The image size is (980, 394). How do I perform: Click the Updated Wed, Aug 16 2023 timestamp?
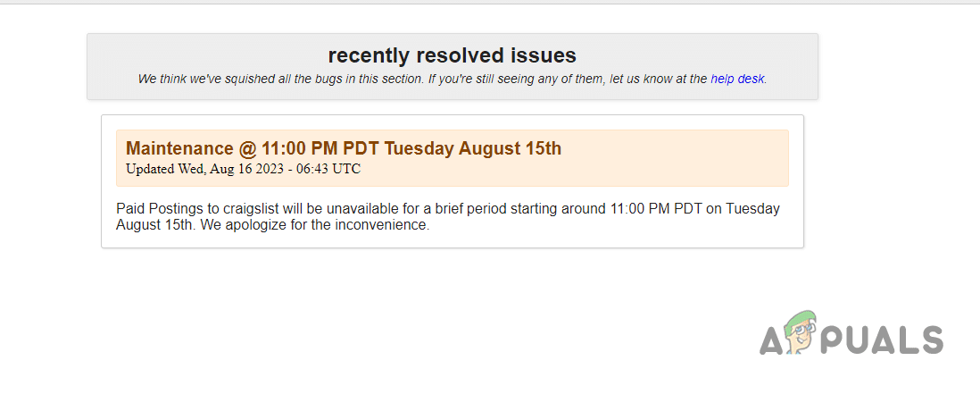pyautogui.click(x=243, y=168)
